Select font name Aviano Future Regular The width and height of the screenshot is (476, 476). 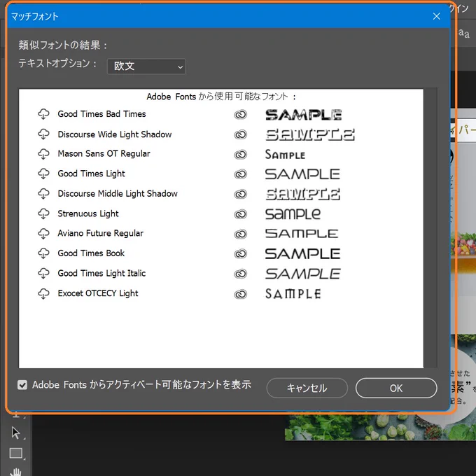pos(101,233)
